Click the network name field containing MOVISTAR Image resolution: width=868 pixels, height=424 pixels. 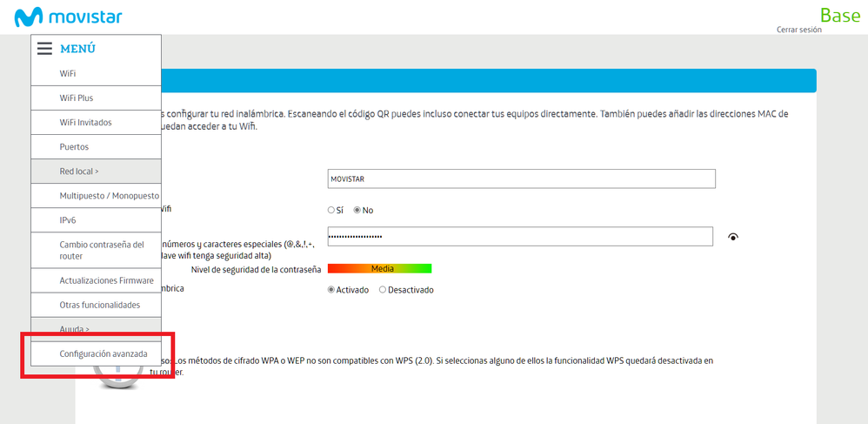coord(521,178)
